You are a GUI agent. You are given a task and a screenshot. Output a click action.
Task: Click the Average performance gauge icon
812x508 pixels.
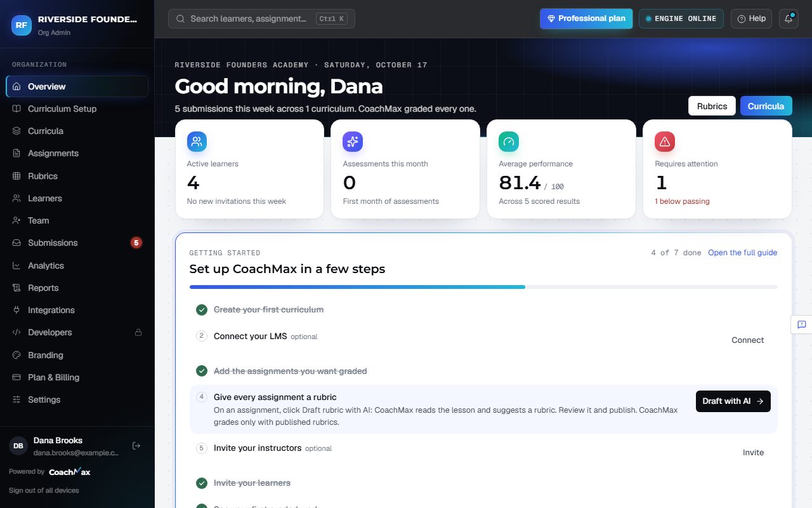tap(509, 142)
